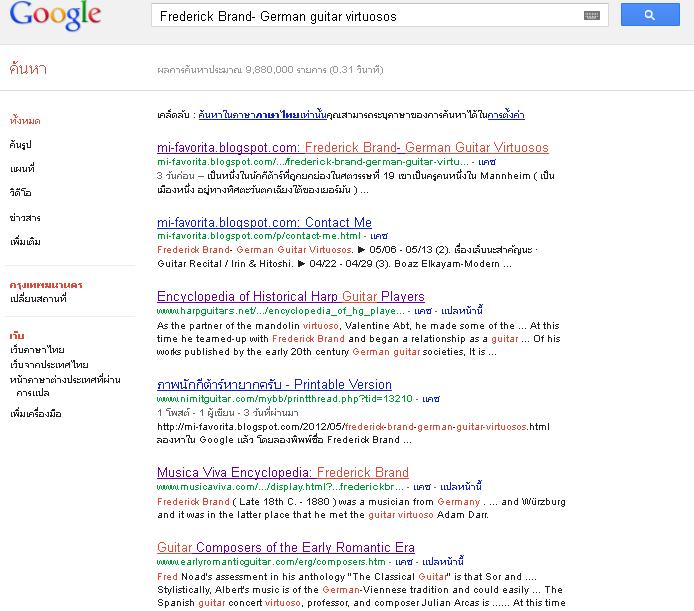Open result Frederick Brand- German Guitar Virtuosos
694x611 pixels.
pos(353,147)
